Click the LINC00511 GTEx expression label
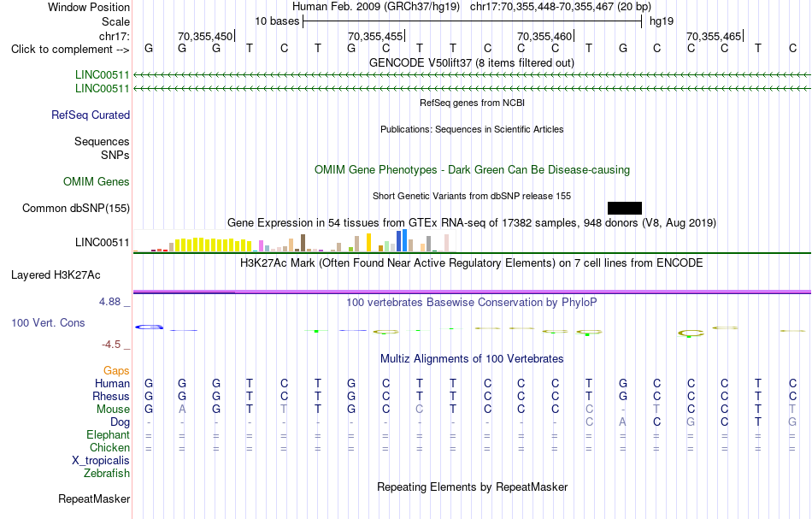This screenshot has width=812, height=519. pos(102,243)
